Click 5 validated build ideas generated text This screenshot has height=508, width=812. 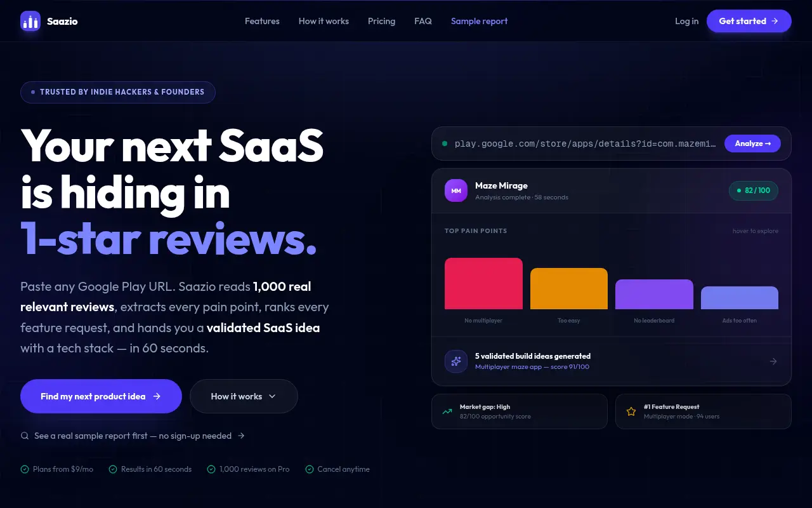[533, 356]
